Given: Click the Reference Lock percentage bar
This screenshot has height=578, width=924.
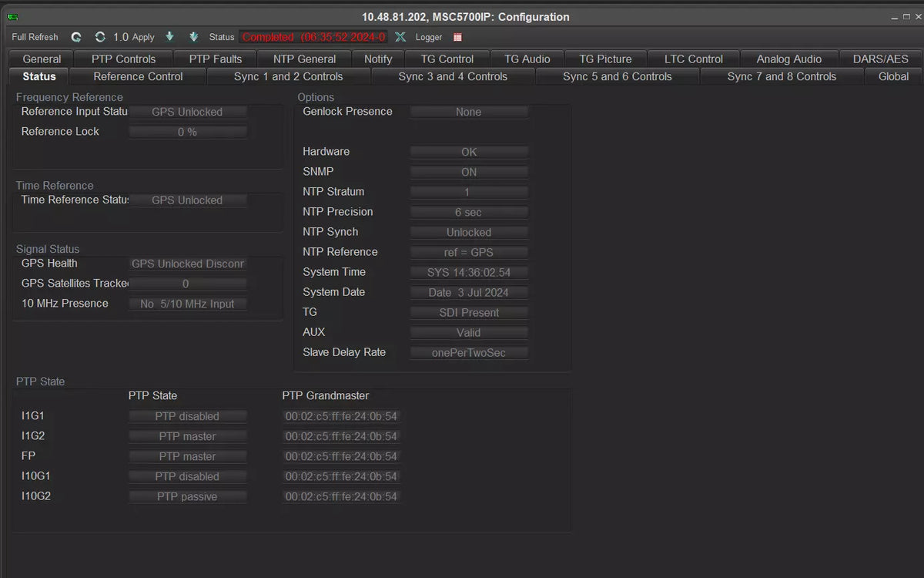Looking at the screenshot, I should [187, 133].
